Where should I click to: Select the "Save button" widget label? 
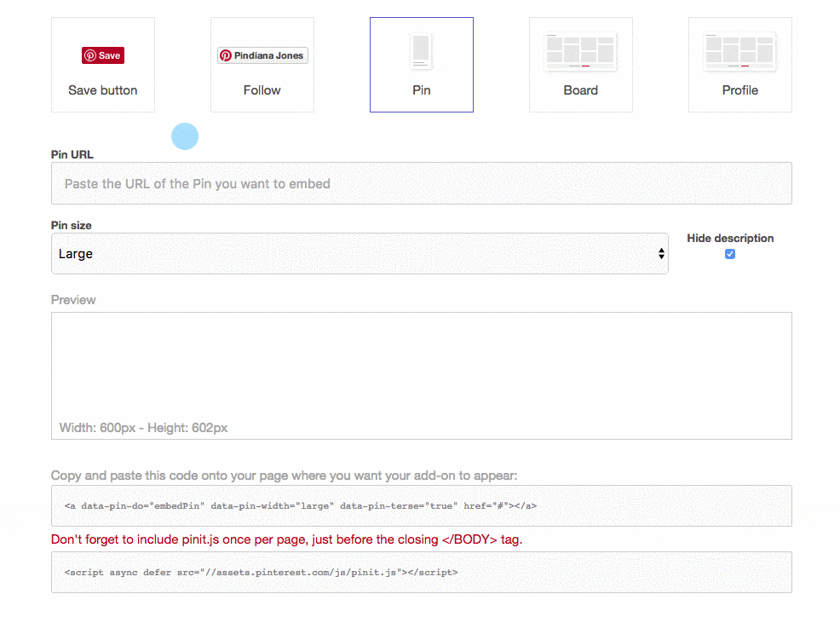(x=103, y=90)
